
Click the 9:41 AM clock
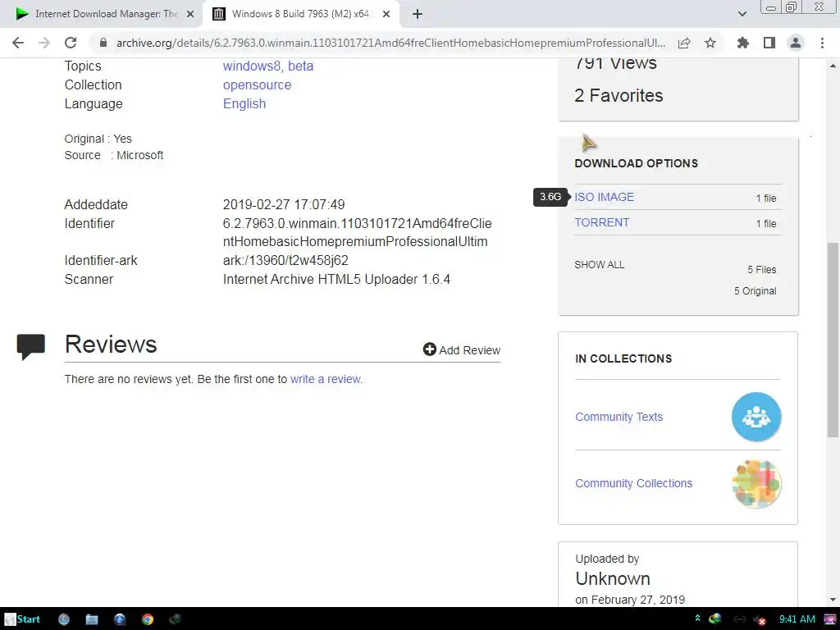pos(797,619)
